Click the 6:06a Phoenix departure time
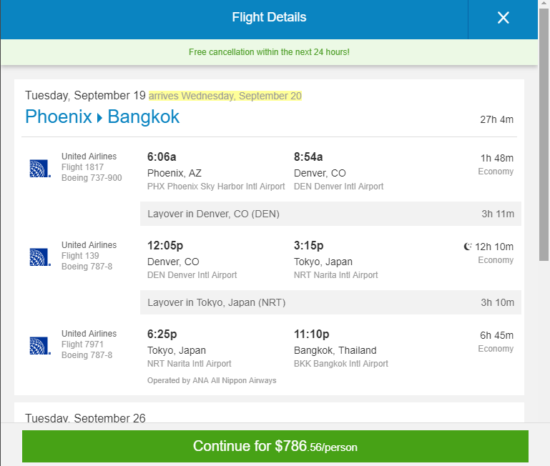 click(162, 157)
